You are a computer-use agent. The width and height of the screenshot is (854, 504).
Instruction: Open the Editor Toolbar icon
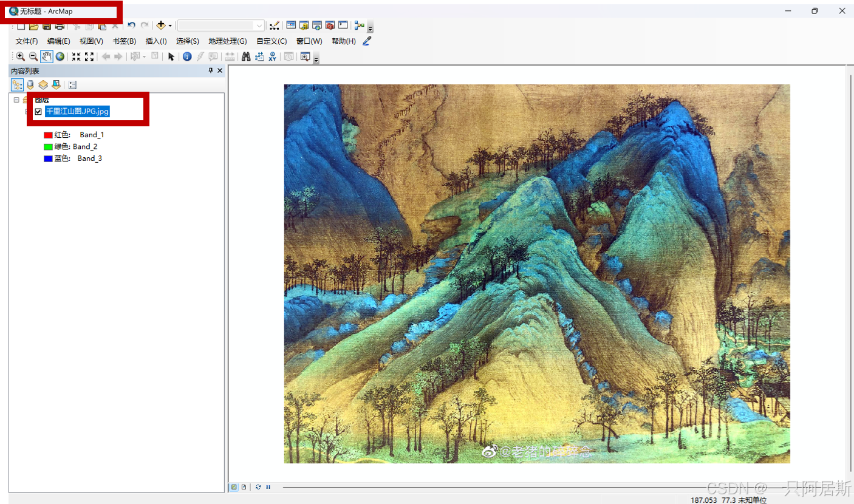(275, 26)
